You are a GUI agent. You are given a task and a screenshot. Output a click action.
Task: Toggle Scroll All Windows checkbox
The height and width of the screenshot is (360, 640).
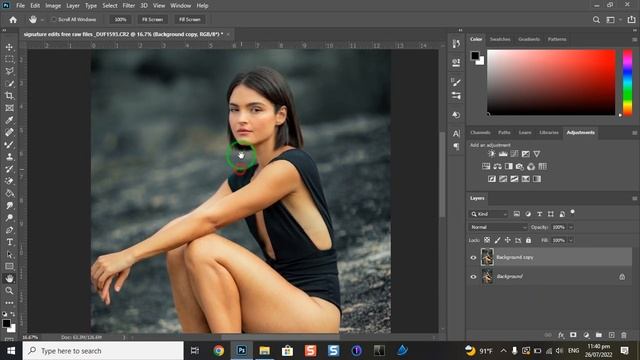[53, 20]
